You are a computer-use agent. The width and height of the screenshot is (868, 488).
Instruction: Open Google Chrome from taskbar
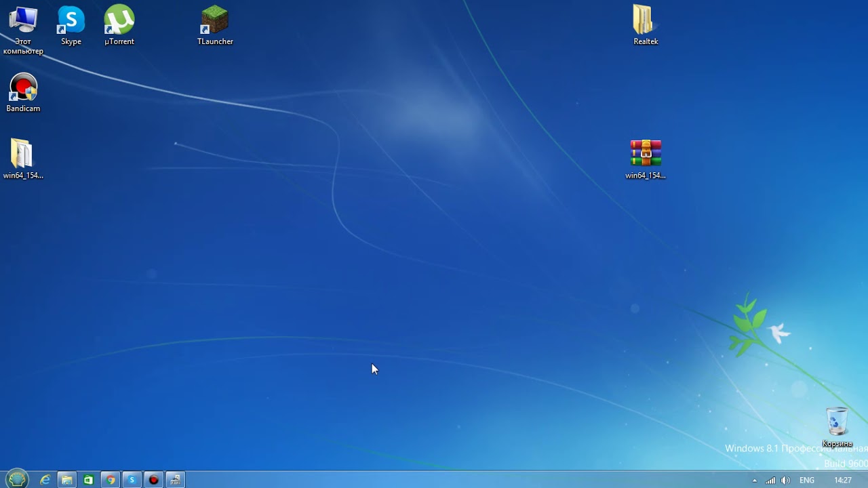coord(111,480)
